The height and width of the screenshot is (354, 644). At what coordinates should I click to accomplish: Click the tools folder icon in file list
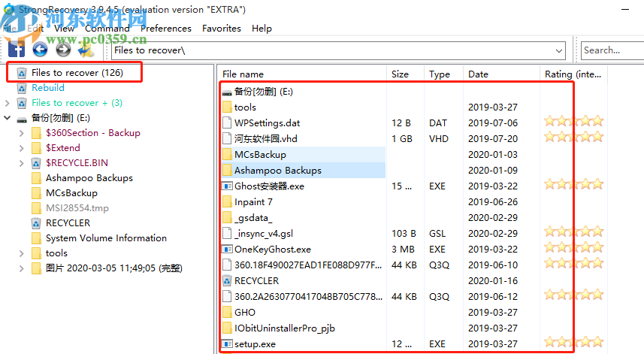[227, 107]
